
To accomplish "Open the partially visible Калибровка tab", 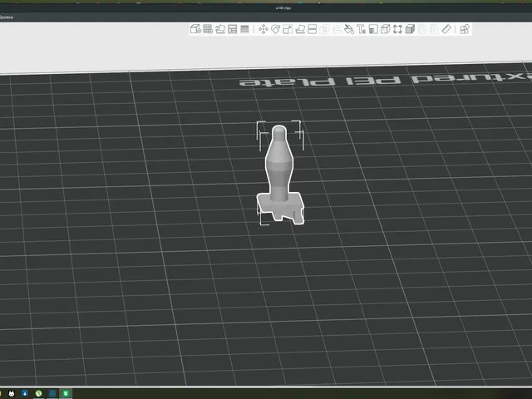I will [6, 17].
